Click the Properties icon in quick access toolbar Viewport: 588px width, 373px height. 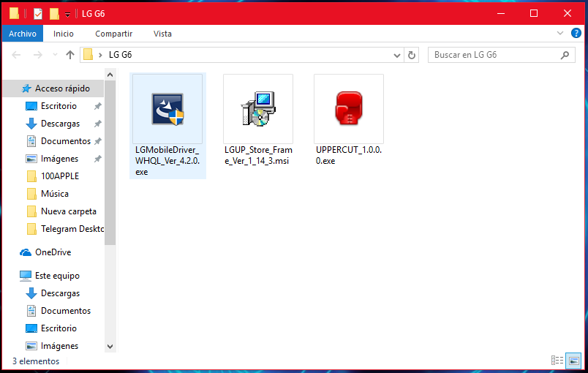click(x=38, y=14)
